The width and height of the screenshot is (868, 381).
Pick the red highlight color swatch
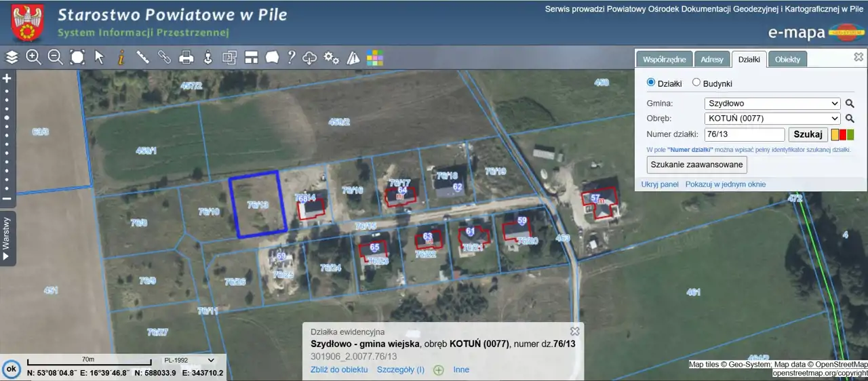click(843, 135)
